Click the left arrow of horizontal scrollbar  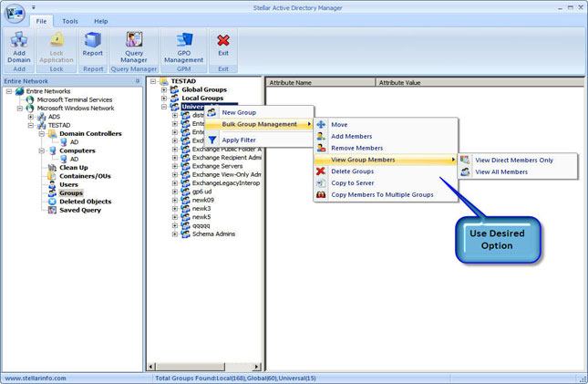(151, 367)
